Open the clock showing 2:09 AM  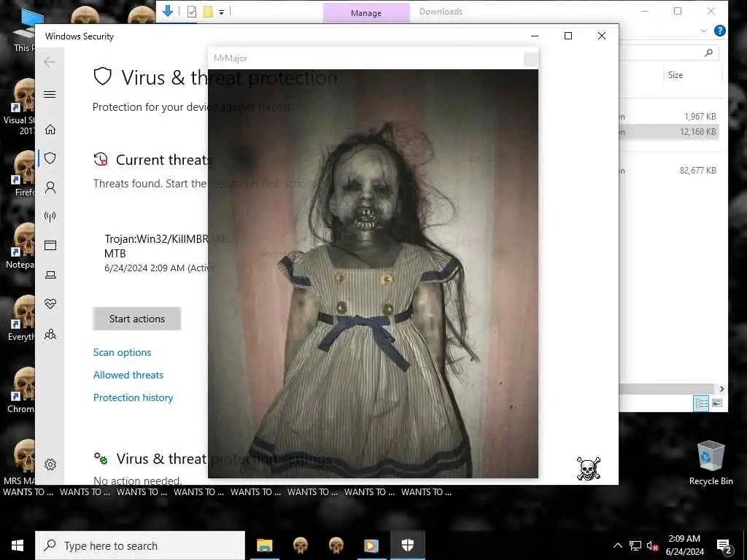[x=684, y=545]
